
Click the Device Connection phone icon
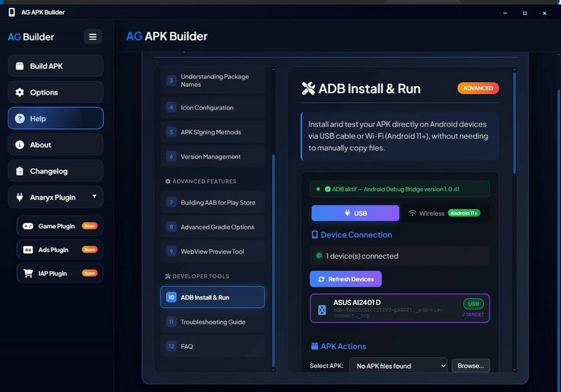pyautogui.click(x=314, y=234)
